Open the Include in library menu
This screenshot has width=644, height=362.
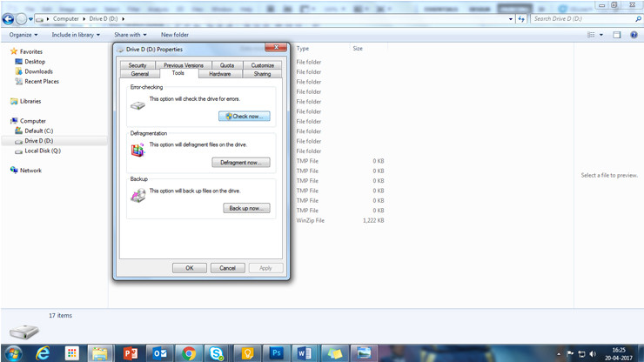tap(76, 35)
